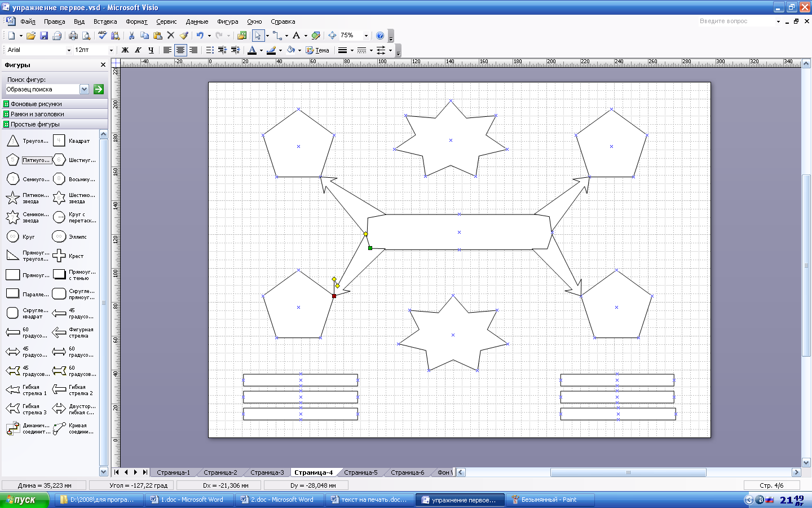
Task: Open Visio Help question-mark icon
Action: (x=380, y=36)
